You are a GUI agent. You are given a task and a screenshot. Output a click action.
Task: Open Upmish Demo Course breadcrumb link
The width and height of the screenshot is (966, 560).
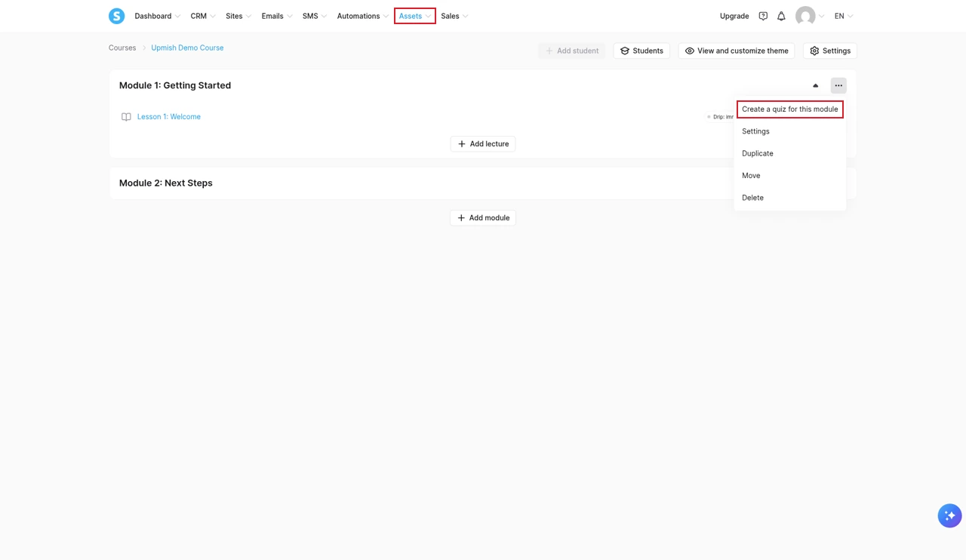click(187, 48)
